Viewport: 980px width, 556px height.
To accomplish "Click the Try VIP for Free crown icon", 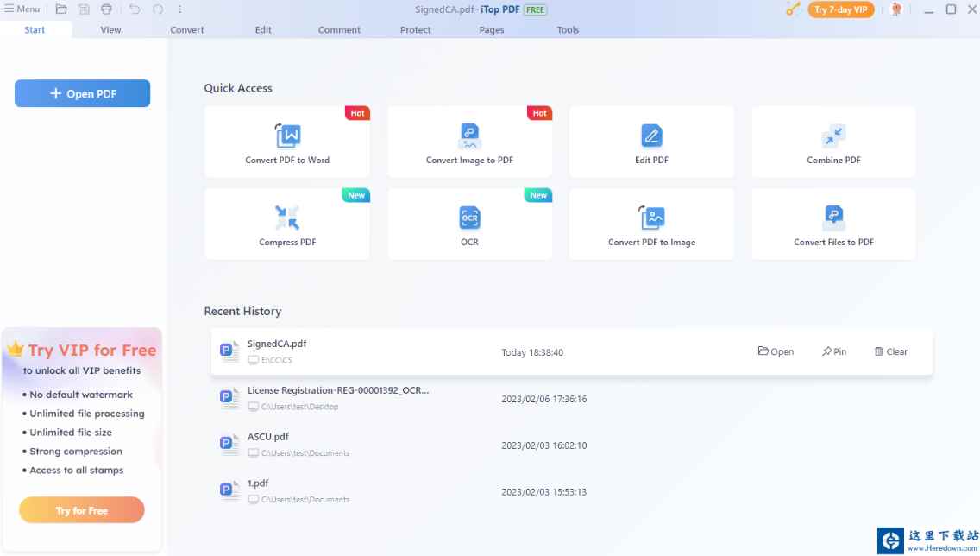I will pos(15,349).
